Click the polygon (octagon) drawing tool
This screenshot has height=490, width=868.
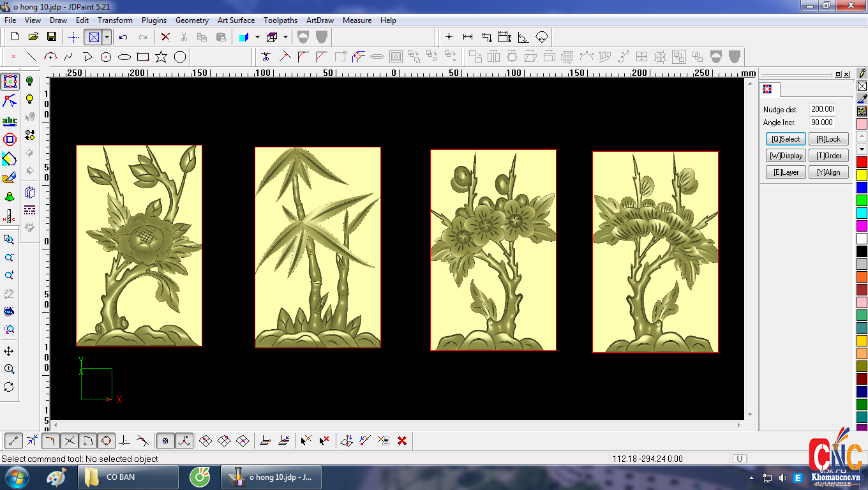click(180, 57)
